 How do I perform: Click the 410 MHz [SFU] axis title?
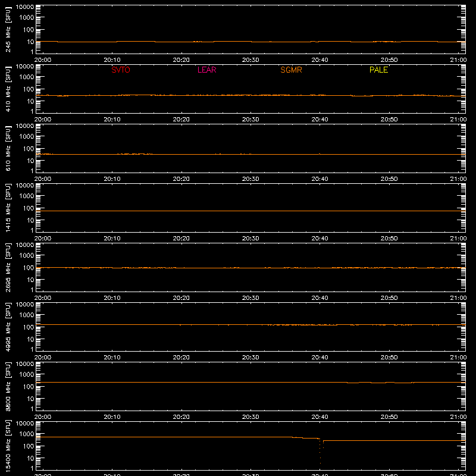(x=8, y=89)
